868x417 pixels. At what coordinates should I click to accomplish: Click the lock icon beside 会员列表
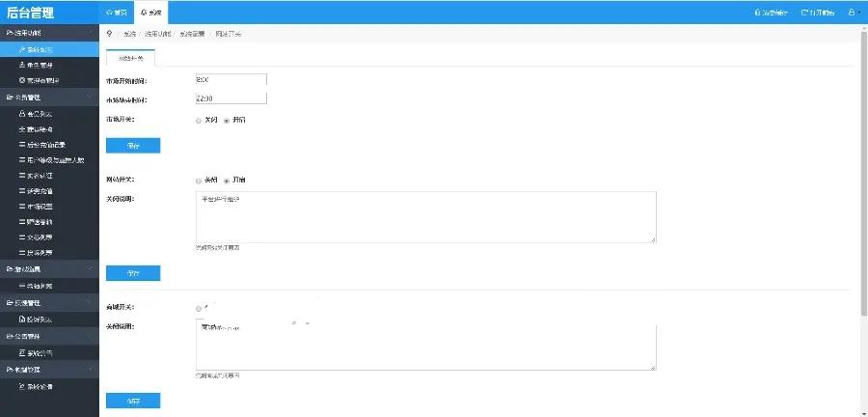click(22, 114)
